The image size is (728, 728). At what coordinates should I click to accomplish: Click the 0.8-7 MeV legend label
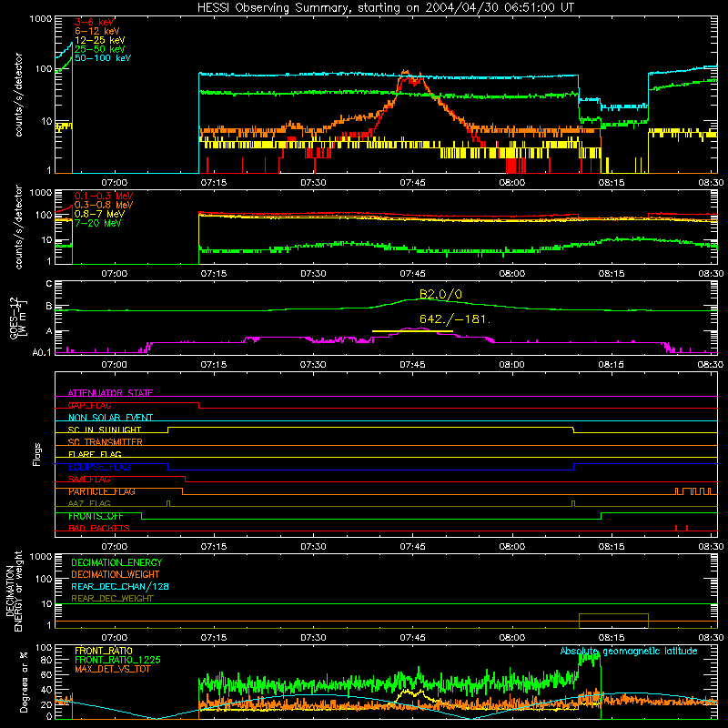[x=99, y=214]
